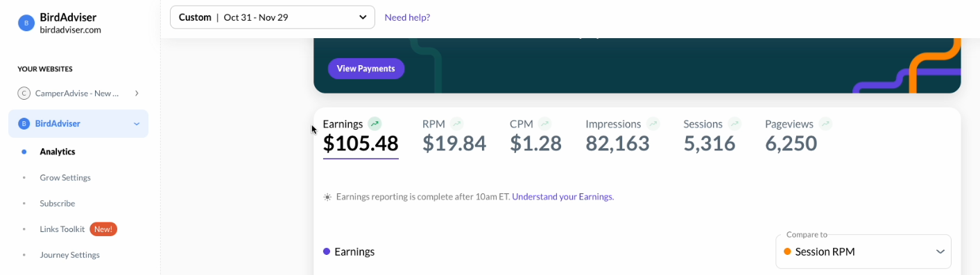Click the Sessions trend arrow icon
This screenshot has height=275, width=980.
click(734, 124)
